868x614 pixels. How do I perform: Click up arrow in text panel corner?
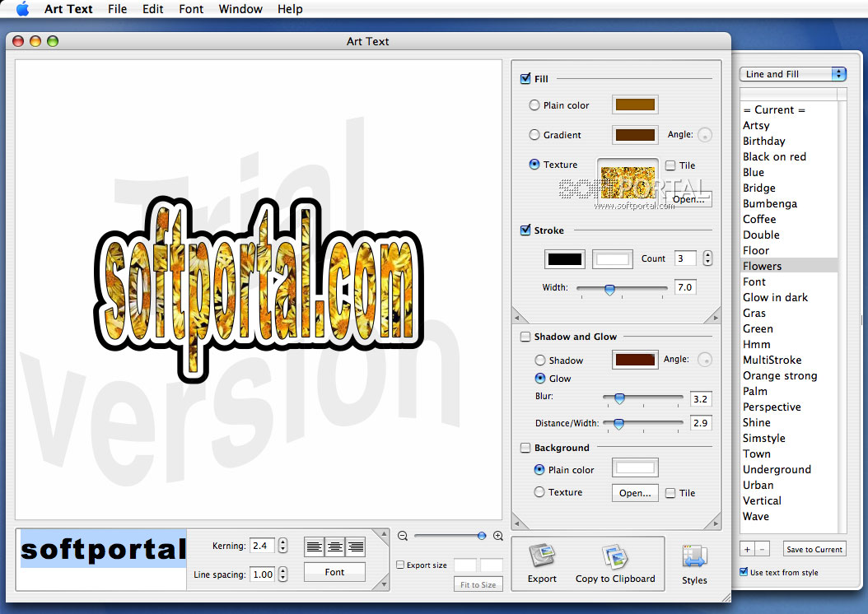click(x=384, y=534)
